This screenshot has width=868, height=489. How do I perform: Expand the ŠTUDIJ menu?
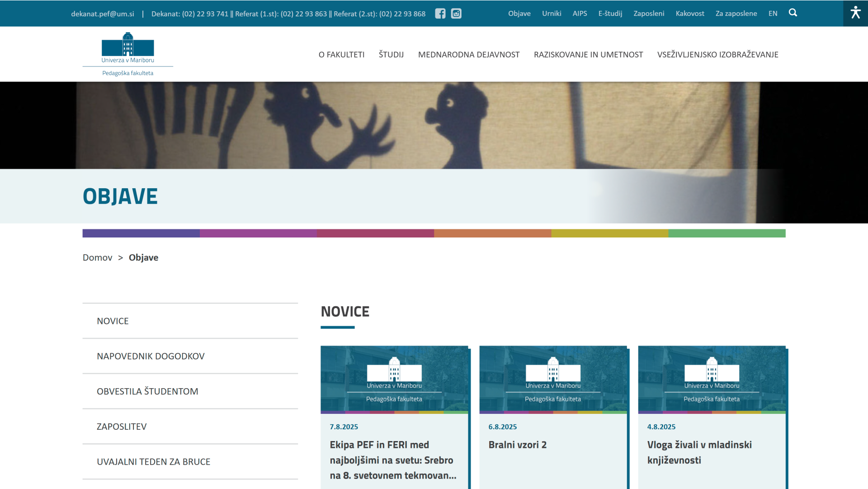391,55
